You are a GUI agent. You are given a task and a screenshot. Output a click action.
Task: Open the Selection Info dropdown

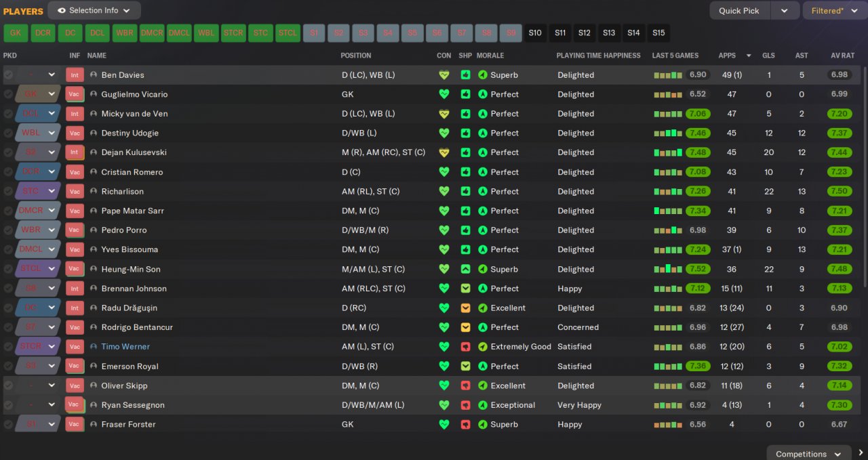tap(94, 10)
